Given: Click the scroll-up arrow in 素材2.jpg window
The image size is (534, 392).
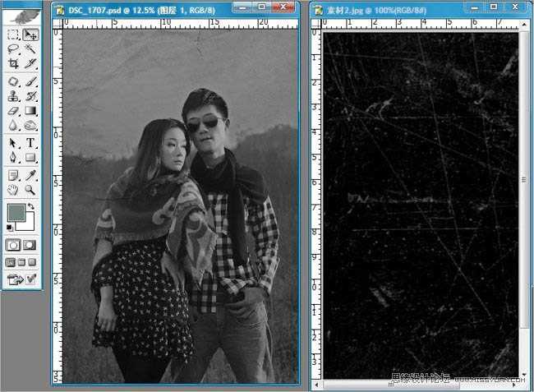Looking at the screenshot, I should point(524,24).
